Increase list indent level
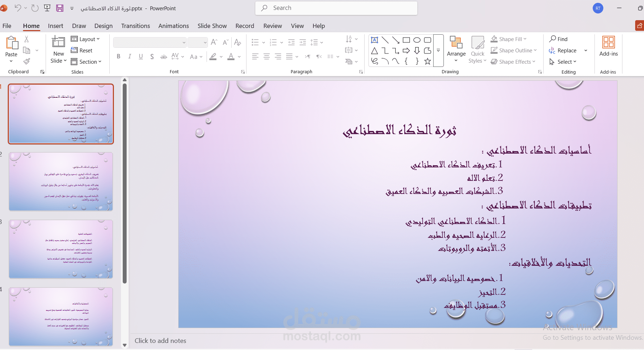Image resolution: width=644 pixels, height=350 pixels. pyautogui.click(x=303, y=42)
